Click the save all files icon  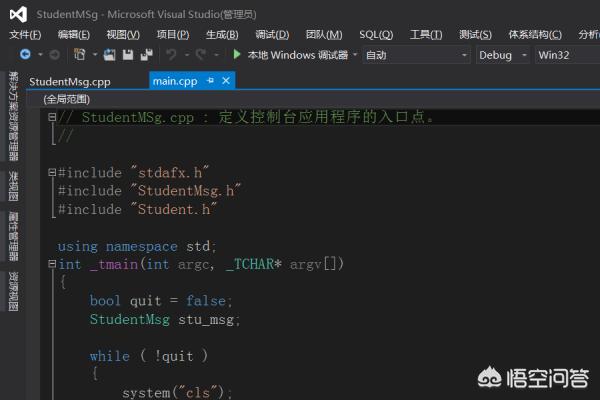146,55
